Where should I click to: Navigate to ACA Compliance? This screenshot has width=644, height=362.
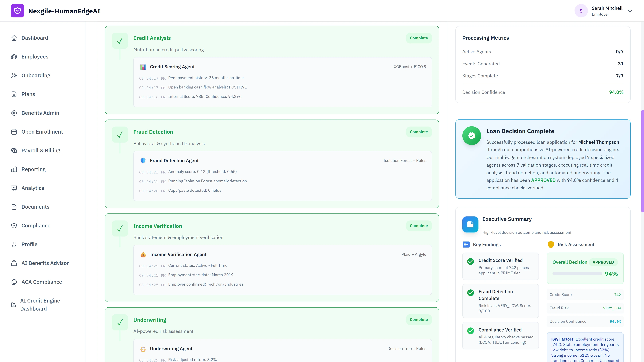[14, 282]
